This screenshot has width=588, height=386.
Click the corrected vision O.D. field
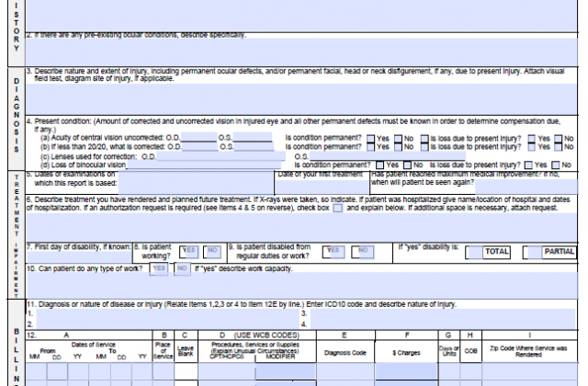click(x=200, y=146)
